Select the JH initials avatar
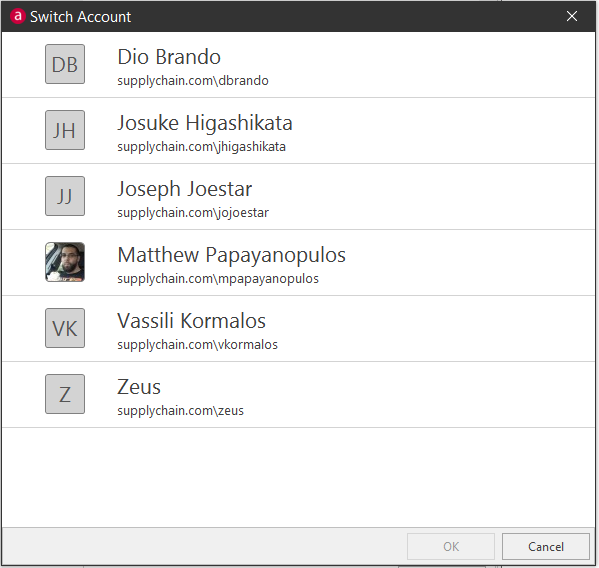599x568 pixels. pyautogui.click(x=65, y=130)
